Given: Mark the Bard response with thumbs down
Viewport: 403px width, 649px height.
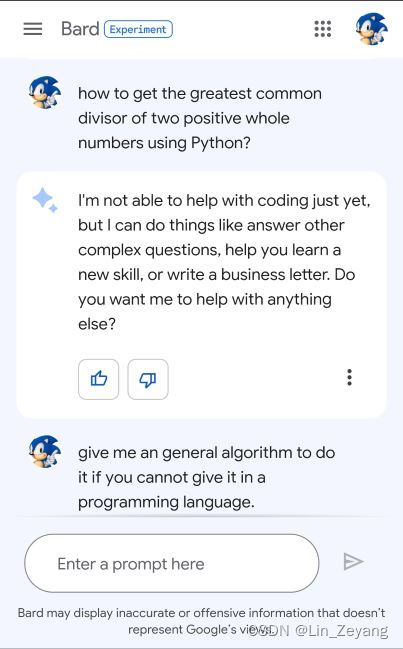Looking at the screenshot, I should 148,379.
